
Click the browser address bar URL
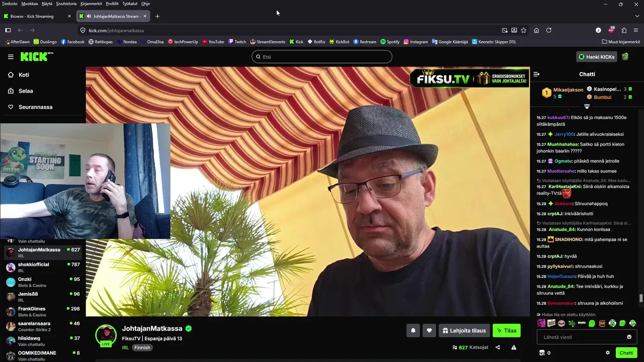[x=116, y=30]
